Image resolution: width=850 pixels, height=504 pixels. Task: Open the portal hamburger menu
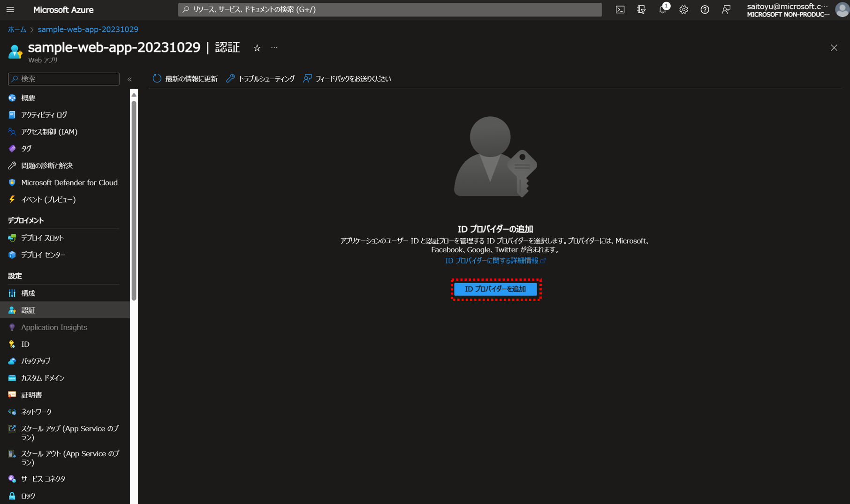pyautogui.click(x=10, y=9)
